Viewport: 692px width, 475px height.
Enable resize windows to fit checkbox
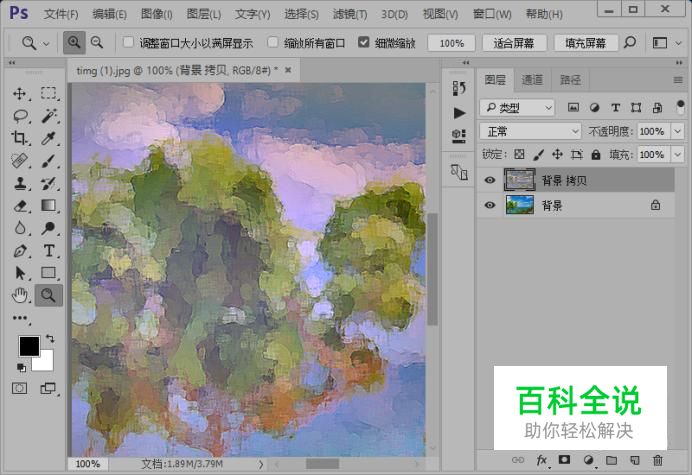pos(128,42)
